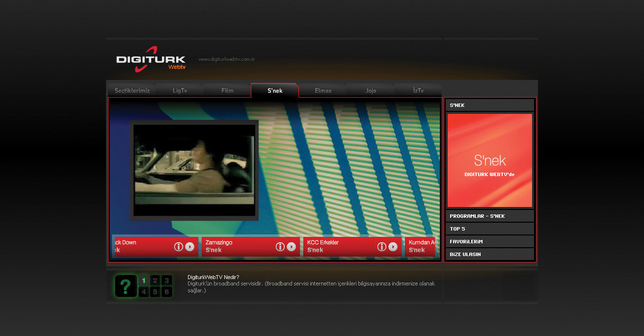This screenshot has width=644, height=336.
Task: Click the red S'nek promo banner
Action: (x=489, y=160)
